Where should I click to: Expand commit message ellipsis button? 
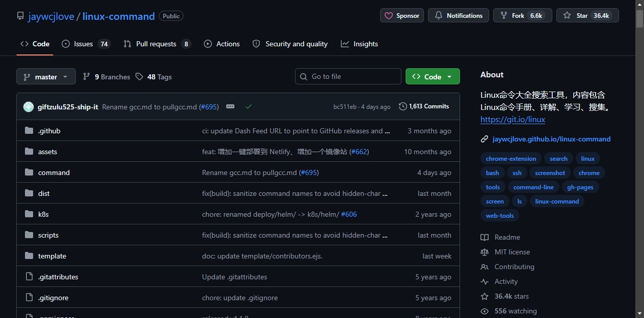click(230, 106)
